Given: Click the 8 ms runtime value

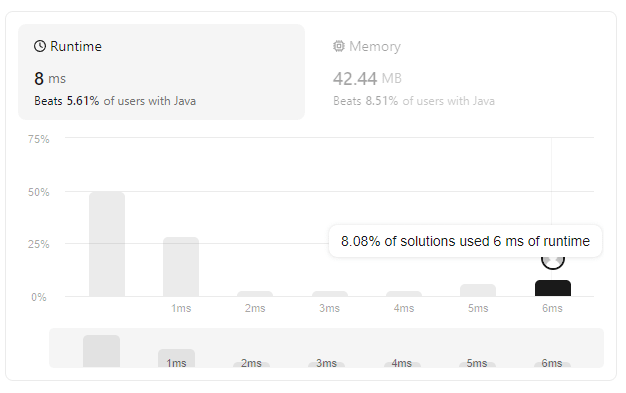Looking at the screenshot, I should 50,78.
